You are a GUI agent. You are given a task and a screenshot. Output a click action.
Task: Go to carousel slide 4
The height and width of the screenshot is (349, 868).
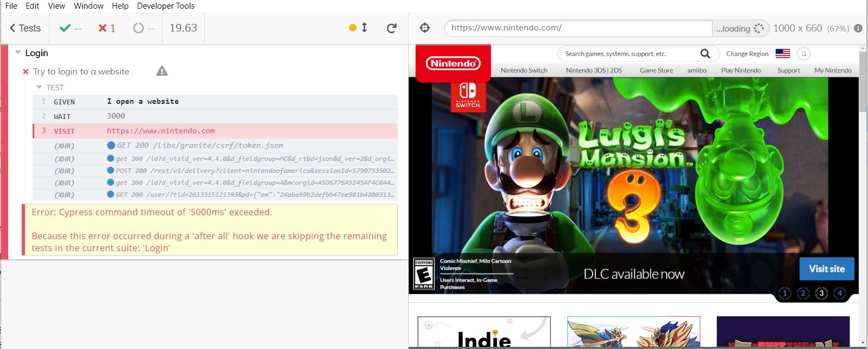click(x=840, y=293)
